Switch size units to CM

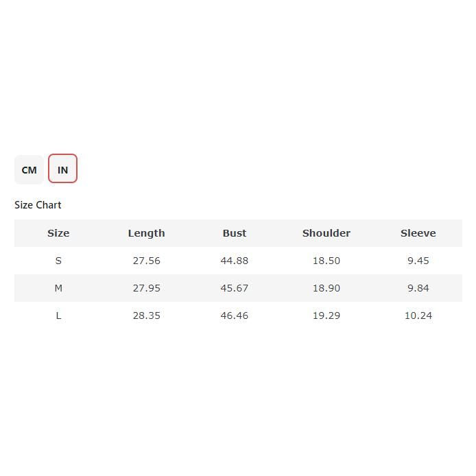(x=29, y=170)
